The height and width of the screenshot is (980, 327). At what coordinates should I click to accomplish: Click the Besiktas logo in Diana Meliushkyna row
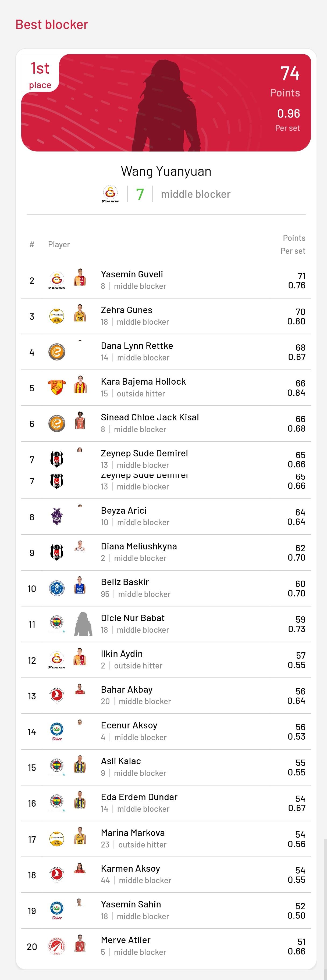pos(57,552)
